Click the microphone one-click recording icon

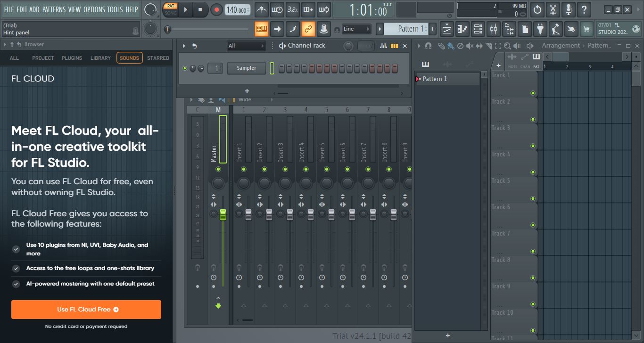(569, 9)
